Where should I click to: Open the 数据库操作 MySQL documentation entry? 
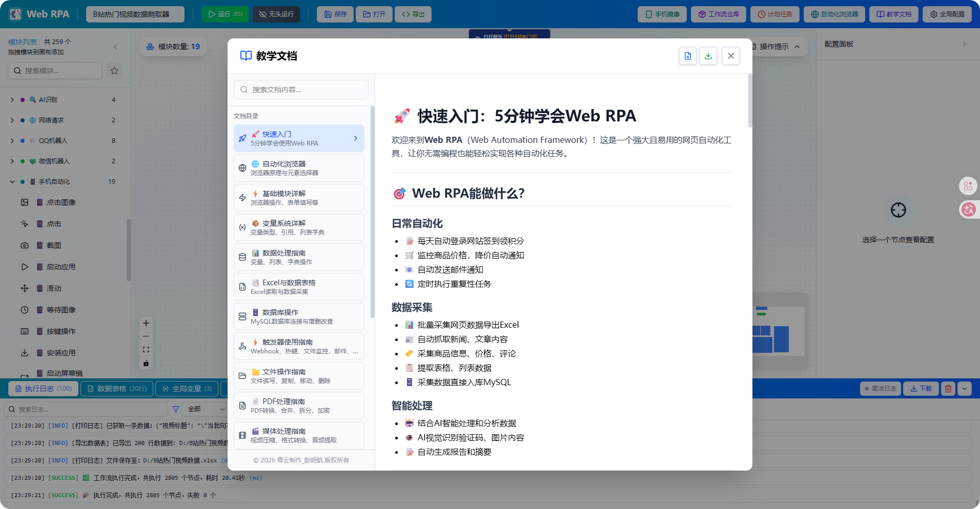pos(299,316)
